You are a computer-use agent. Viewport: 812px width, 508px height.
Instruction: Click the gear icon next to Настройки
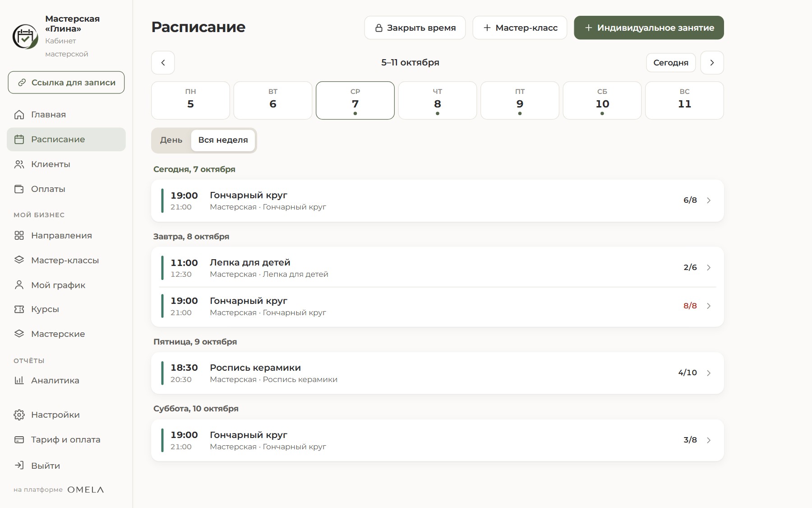coord(19,415)
